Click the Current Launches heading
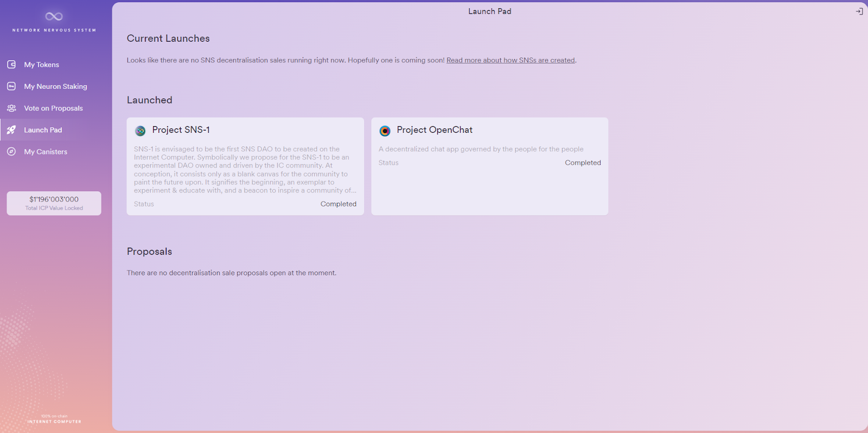868x433 pixels. pos(168,38)
